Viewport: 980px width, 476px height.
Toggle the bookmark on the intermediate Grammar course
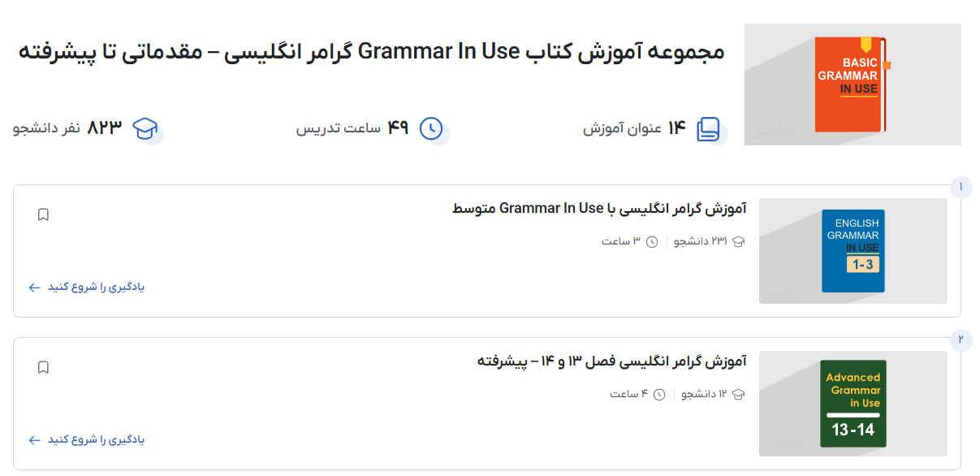44,214
